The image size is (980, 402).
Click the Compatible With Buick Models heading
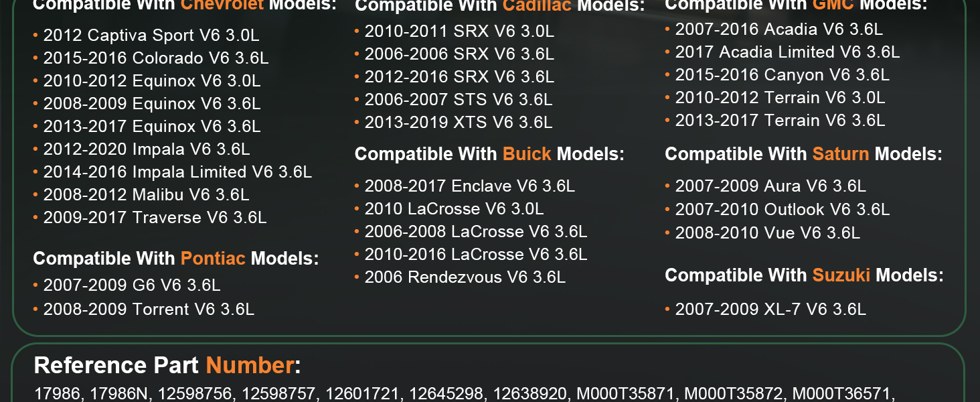(489, 154)
